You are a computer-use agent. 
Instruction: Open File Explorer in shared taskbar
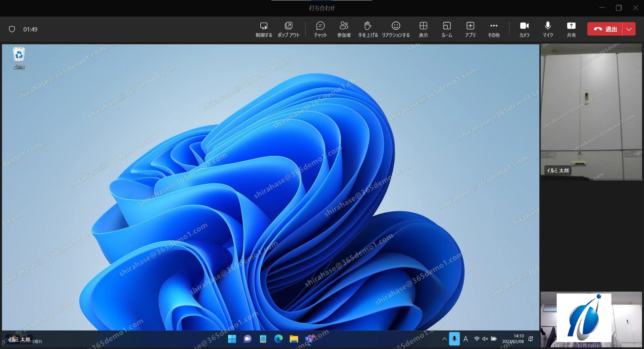pyautogui.click(x=294, y=339)
